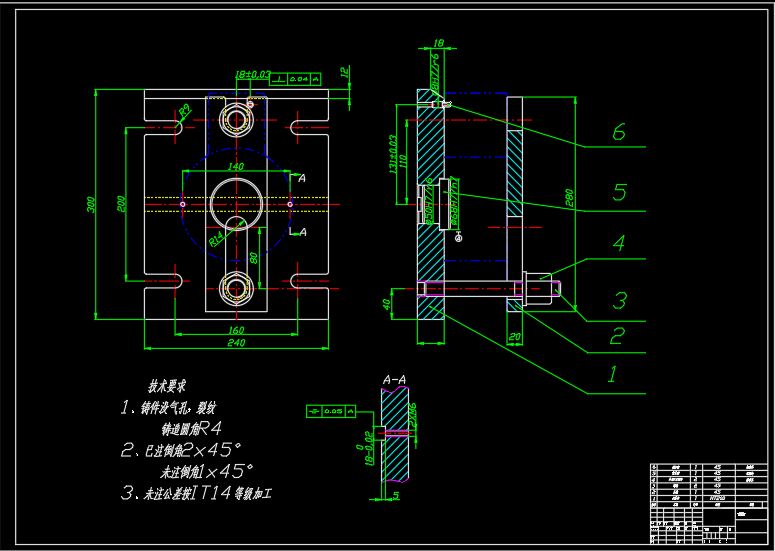775x551 pixels.
Task: Select large balloon number 5 at right
Action: 620,192
